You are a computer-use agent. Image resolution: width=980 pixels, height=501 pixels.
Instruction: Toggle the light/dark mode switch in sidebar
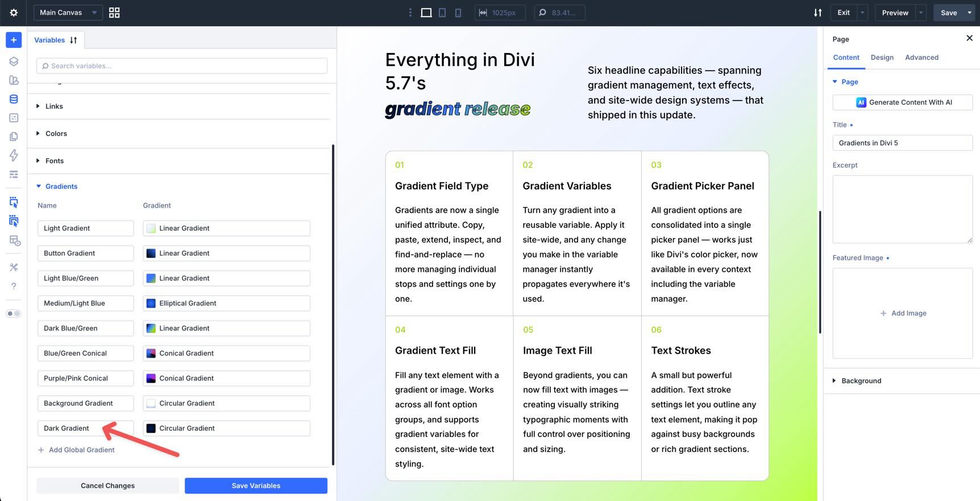tap(14, 313)
